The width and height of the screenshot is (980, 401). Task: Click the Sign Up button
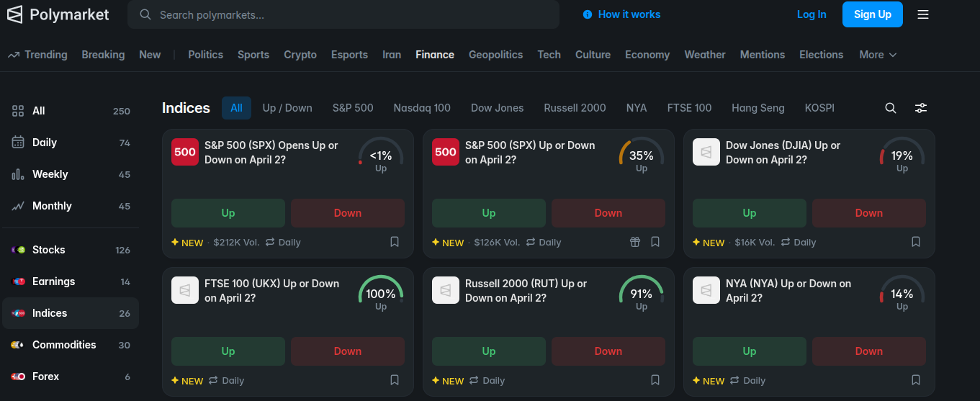point(872,14)
